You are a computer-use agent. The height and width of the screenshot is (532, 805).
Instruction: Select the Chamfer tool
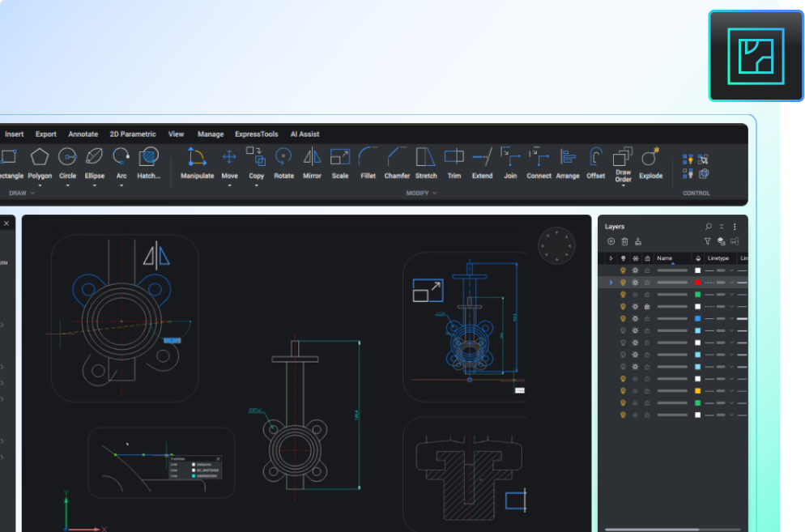[x=397, y=164]
